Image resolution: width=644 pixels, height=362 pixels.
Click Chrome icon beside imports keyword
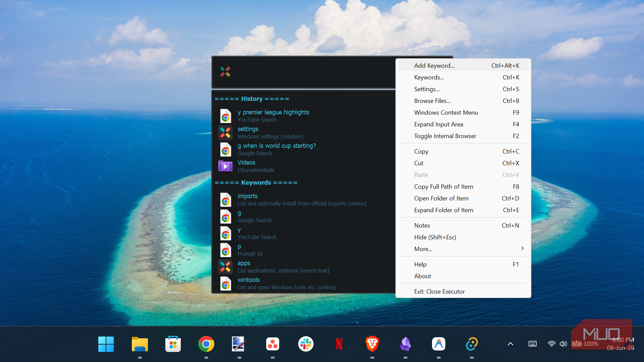(x=225, y=200)
